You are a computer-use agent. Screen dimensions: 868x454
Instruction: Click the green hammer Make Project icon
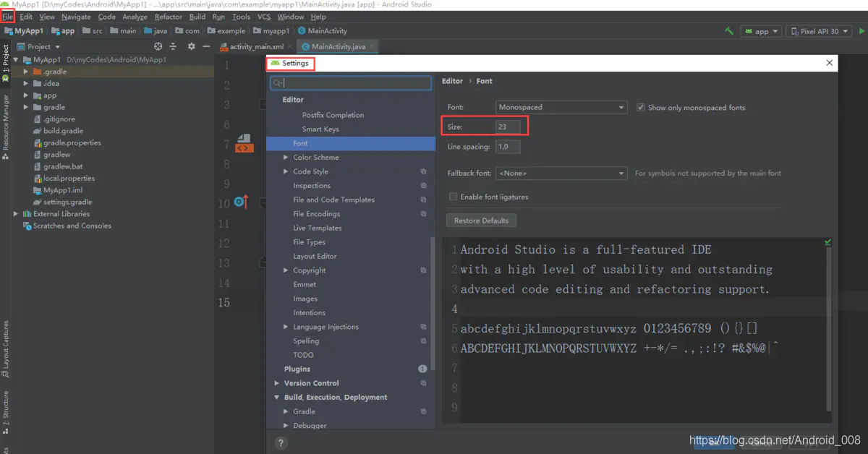click(729, 31)
